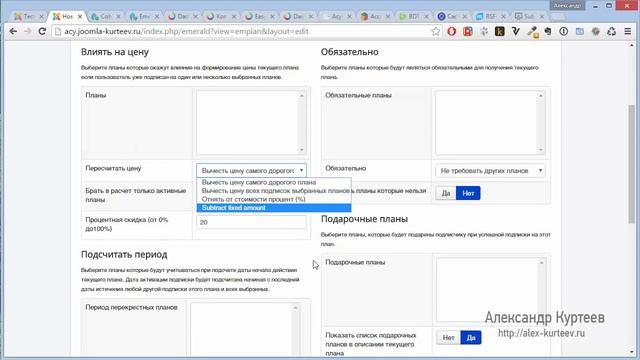The width and height of the screenshot is (640, 360).
Task: Click the red Opera-style O extension icon
Action: click(x=451, y=31)
